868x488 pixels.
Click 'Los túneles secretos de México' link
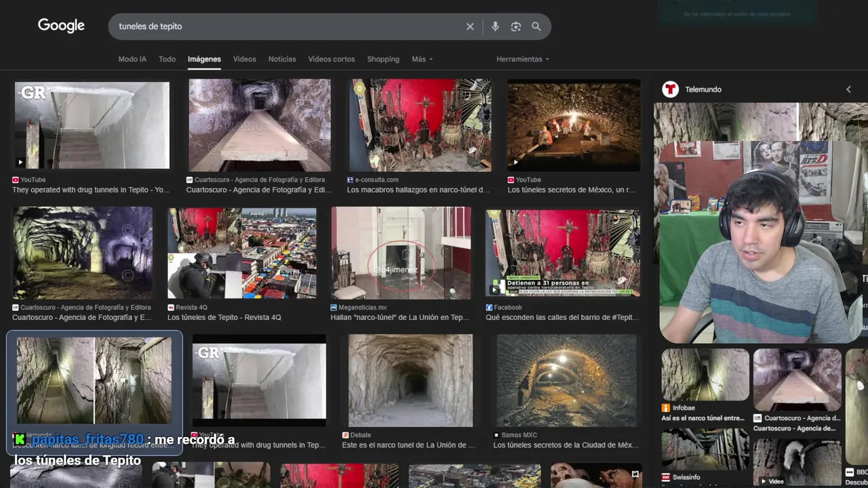click(x=572, y=190)
